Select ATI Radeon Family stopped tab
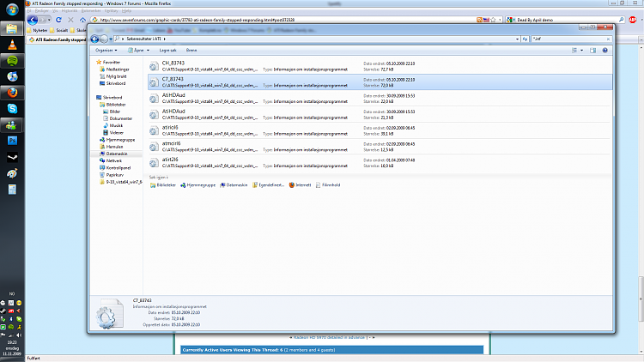Screen dimensions: 644x362 click(x=58, y=39)
